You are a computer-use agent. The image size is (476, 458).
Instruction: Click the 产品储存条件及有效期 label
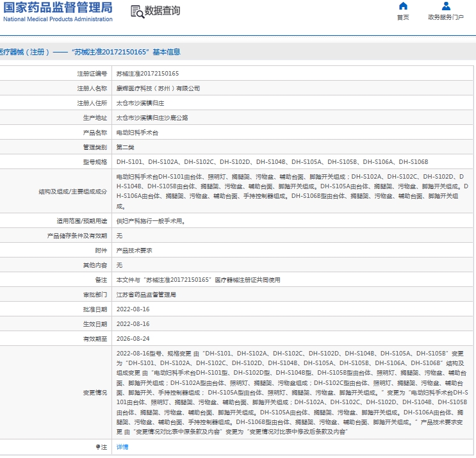coord(77,236)
